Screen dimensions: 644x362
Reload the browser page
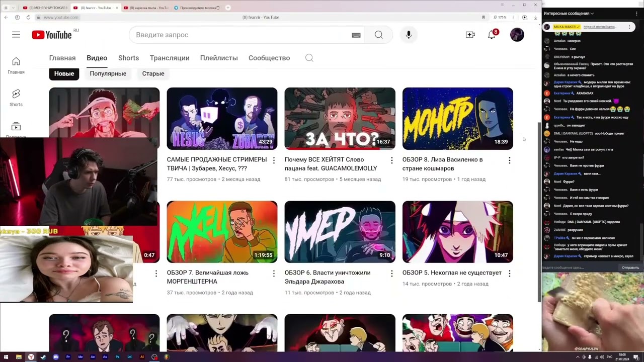[x=28, y=17]
